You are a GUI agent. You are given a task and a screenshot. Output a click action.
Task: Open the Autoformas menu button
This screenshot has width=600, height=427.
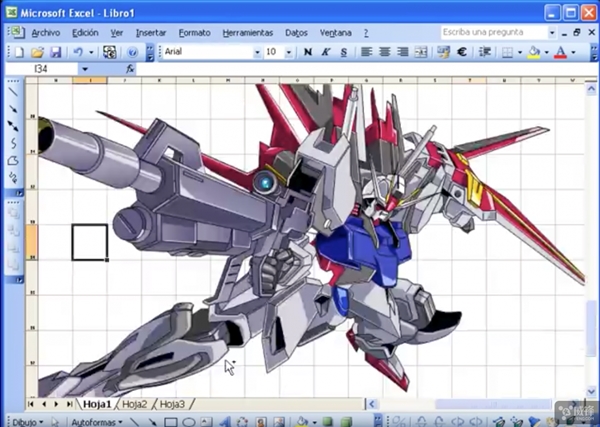pos(97,422)
